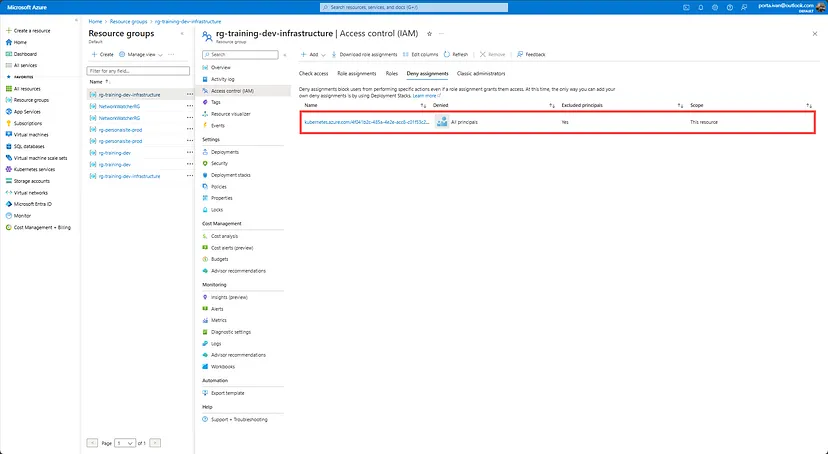The height and width of the screenshot is (454, 828).
Task: Click the Resource groups breadcrumb link
Action: [128, 22]
